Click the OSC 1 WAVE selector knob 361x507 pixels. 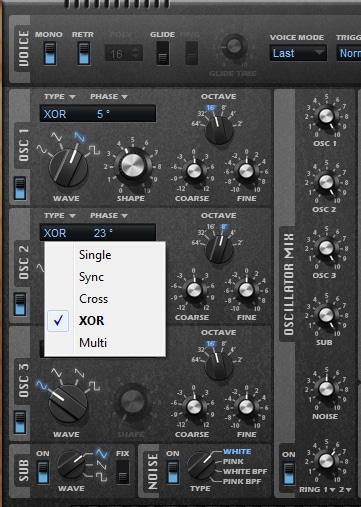click(x=68, y=168)
